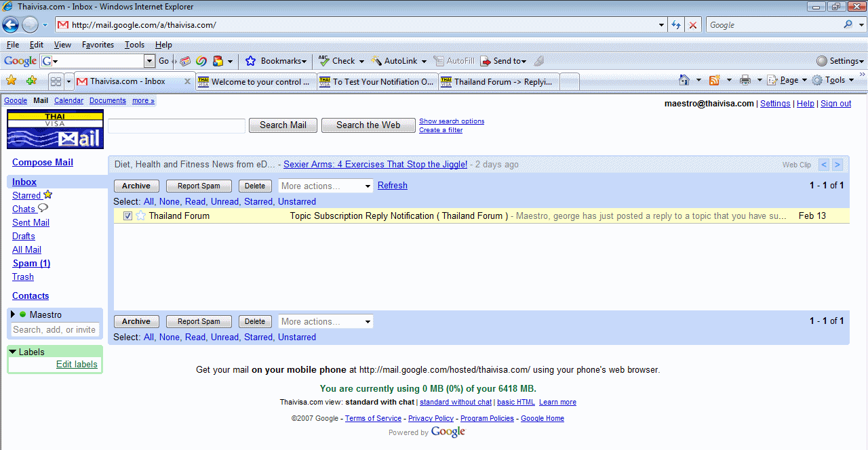Click the Home page icon
The width and height of the screenshot is (868, 450).
[x=685, y=80]
